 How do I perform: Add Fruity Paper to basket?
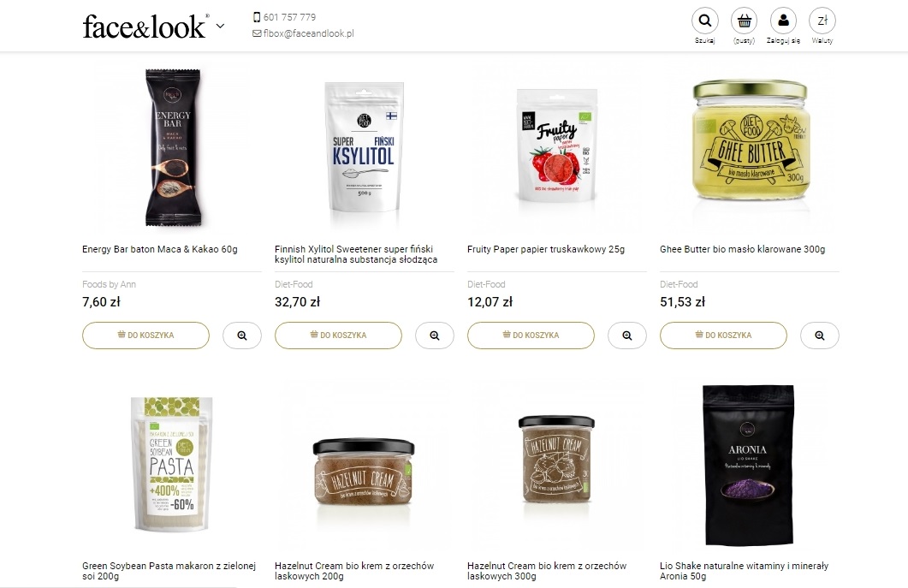(x=531, y=336)
